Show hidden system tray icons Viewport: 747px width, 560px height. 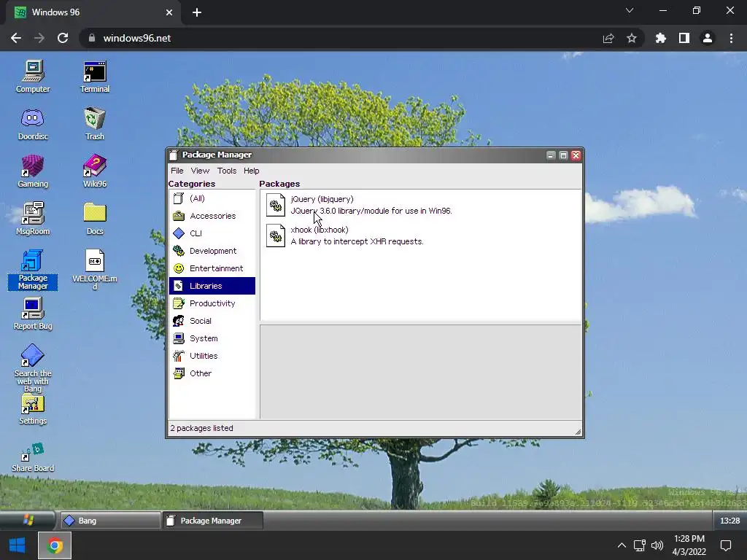(x=622, y=545)
